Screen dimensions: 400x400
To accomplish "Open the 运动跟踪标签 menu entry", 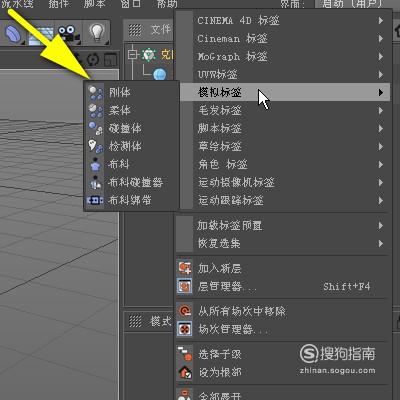I will tap(285, 200).
